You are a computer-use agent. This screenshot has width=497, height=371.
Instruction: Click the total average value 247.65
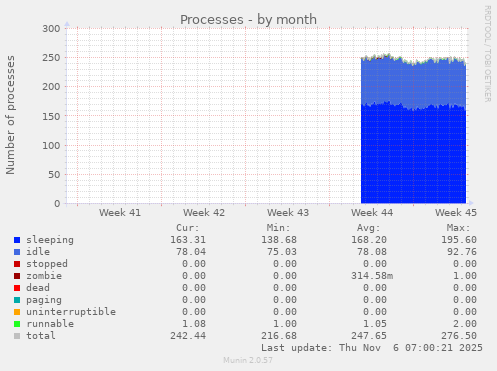[369, 336]
